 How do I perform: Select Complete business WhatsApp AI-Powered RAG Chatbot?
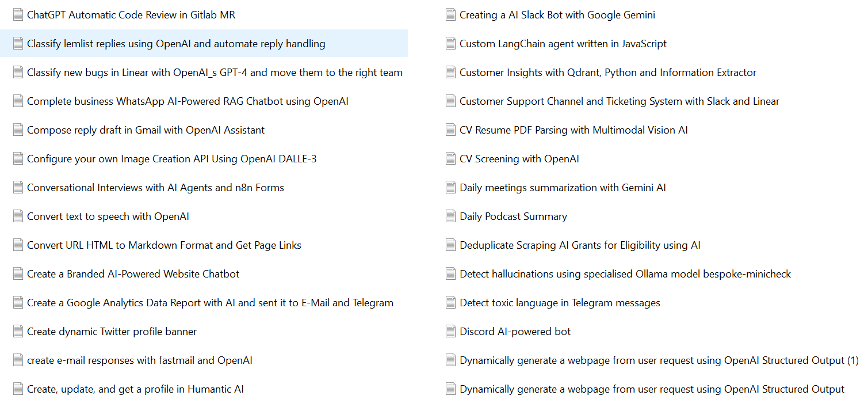(188, 101)
